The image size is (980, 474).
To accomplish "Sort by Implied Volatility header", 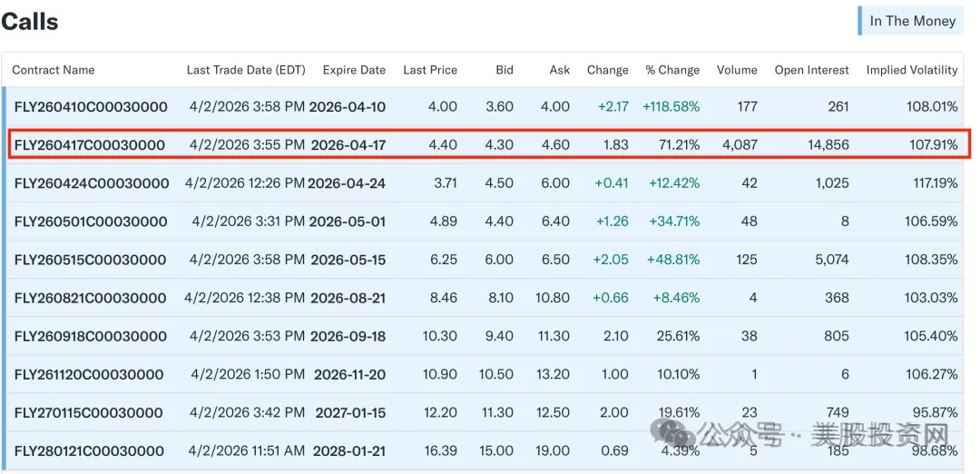I will (912, 70).
